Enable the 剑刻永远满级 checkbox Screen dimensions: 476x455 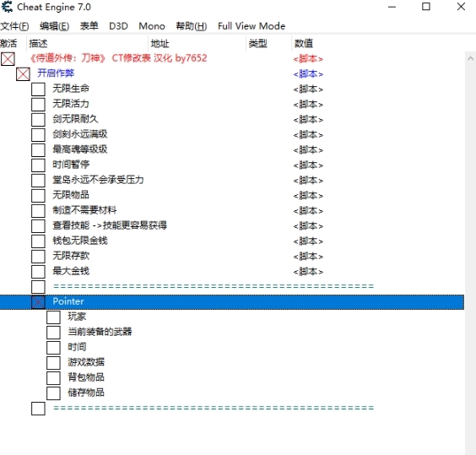click(38, 134)
